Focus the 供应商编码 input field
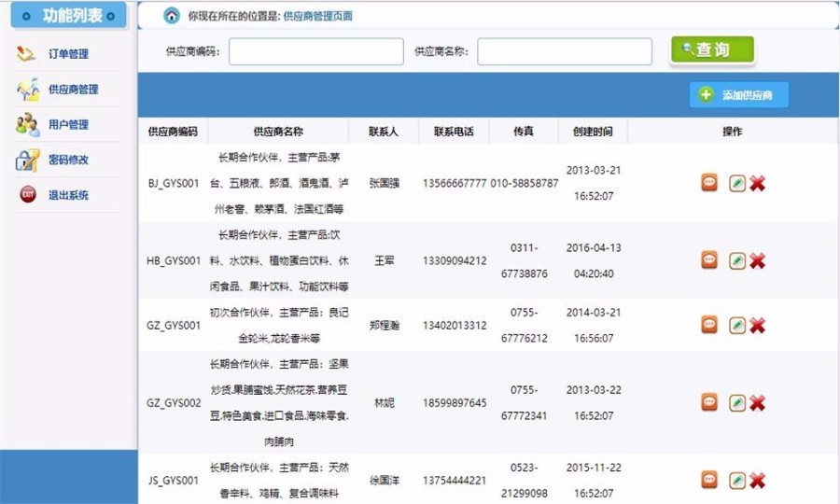Image resolution: width=840 pixels, height=504 pixels. [316, 51]
